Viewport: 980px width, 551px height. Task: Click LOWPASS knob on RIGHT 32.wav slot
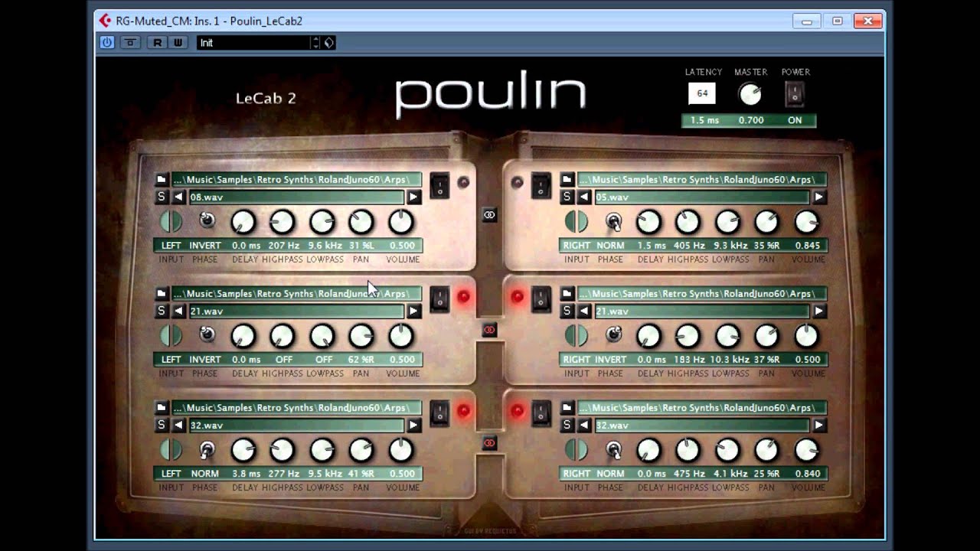click(727, 450)
